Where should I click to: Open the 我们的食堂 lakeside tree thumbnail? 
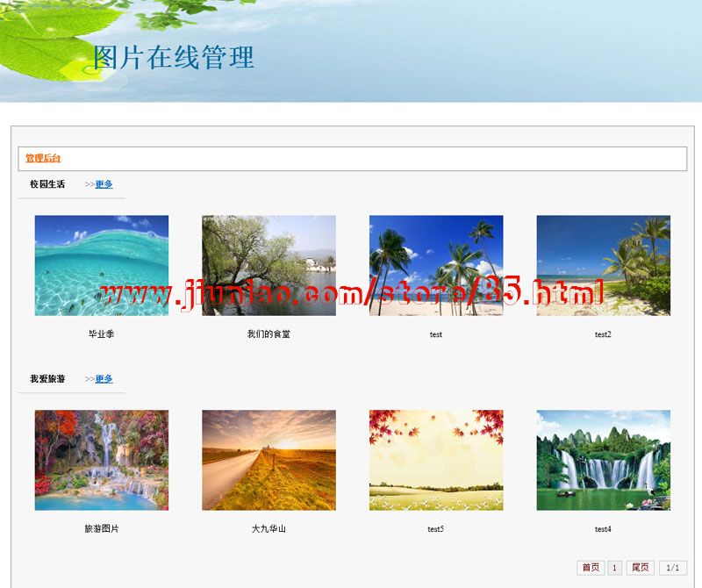(269, 266)
